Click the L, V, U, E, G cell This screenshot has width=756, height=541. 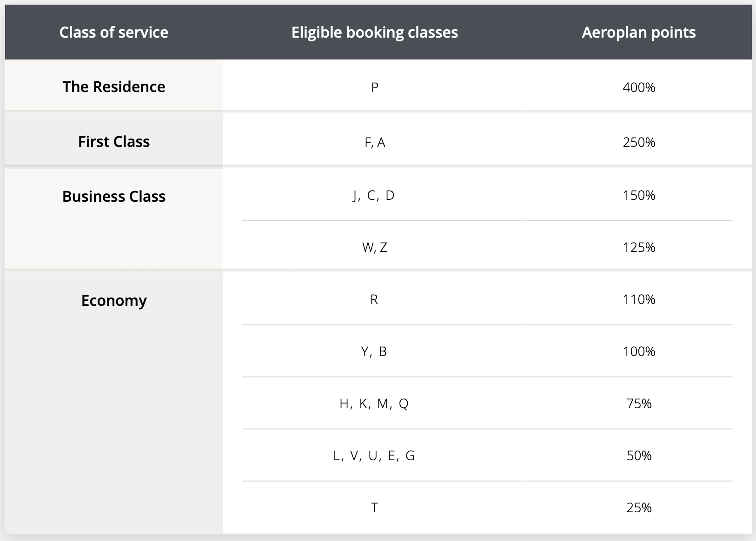tap(374, 455)
